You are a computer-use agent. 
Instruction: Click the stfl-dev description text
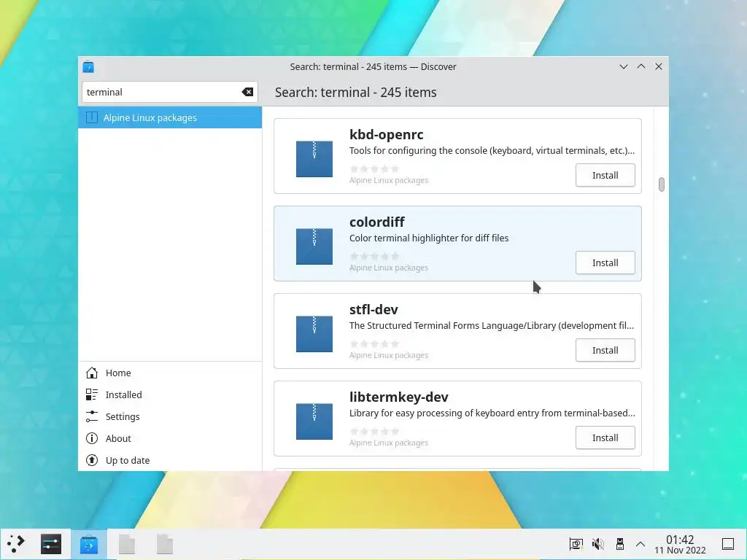click(x=492, y=326)
